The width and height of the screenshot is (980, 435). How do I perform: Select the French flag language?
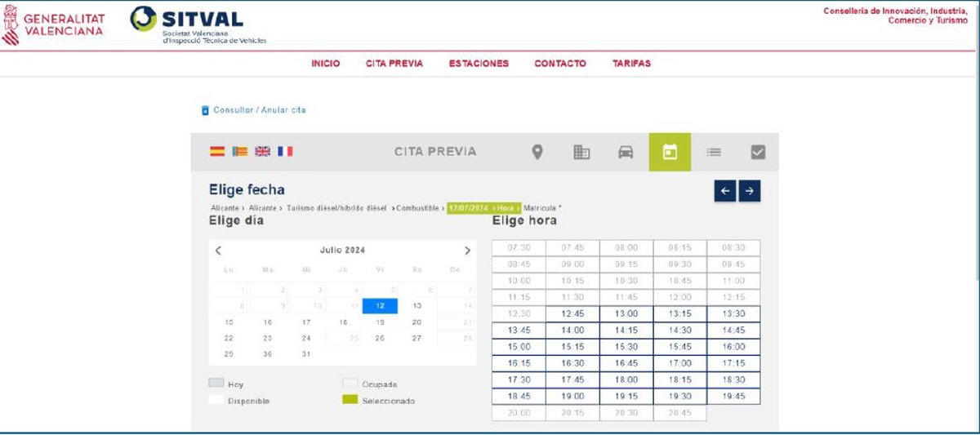pos(285,152)
